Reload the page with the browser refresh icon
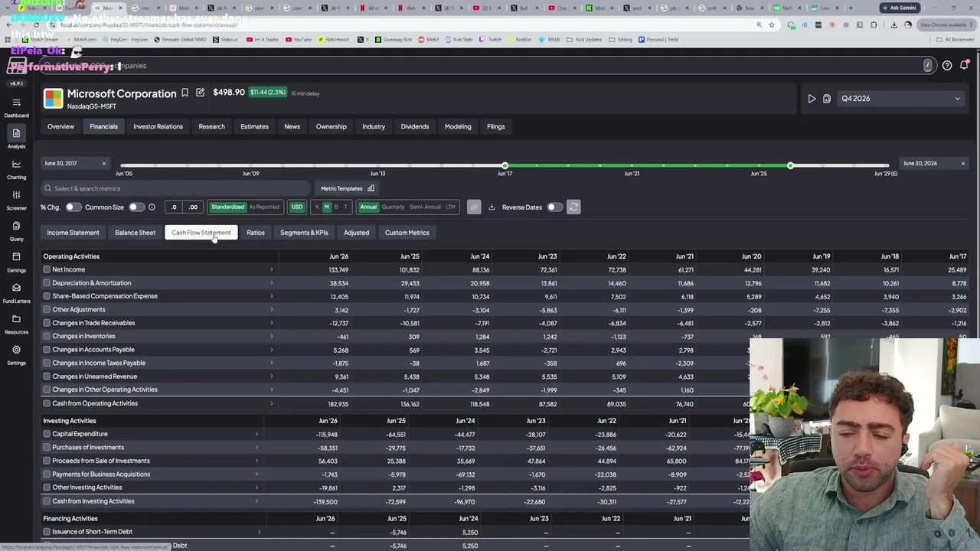The width and height of the screenshot is (980, 551). [x=36, y=24]
